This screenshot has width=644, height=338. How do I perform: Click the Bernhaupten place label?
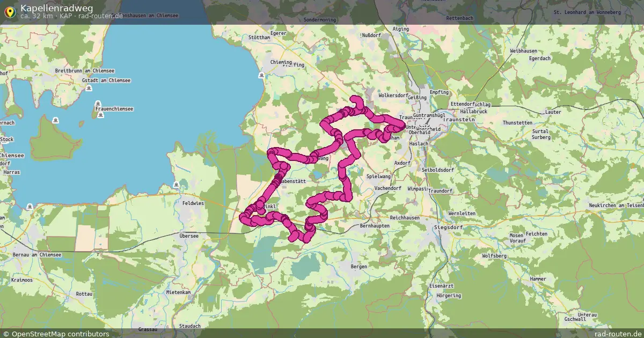(x=374, y=226)
